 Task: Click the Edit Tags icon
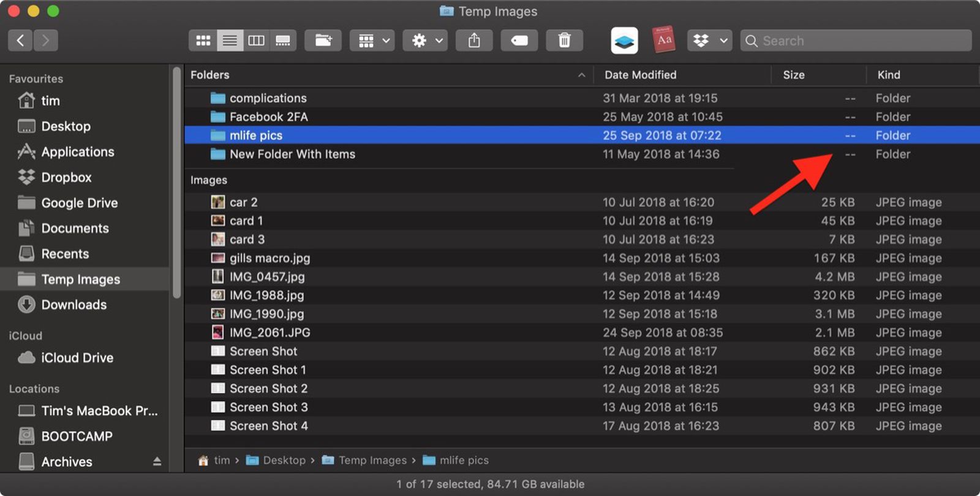click(519, 41)
